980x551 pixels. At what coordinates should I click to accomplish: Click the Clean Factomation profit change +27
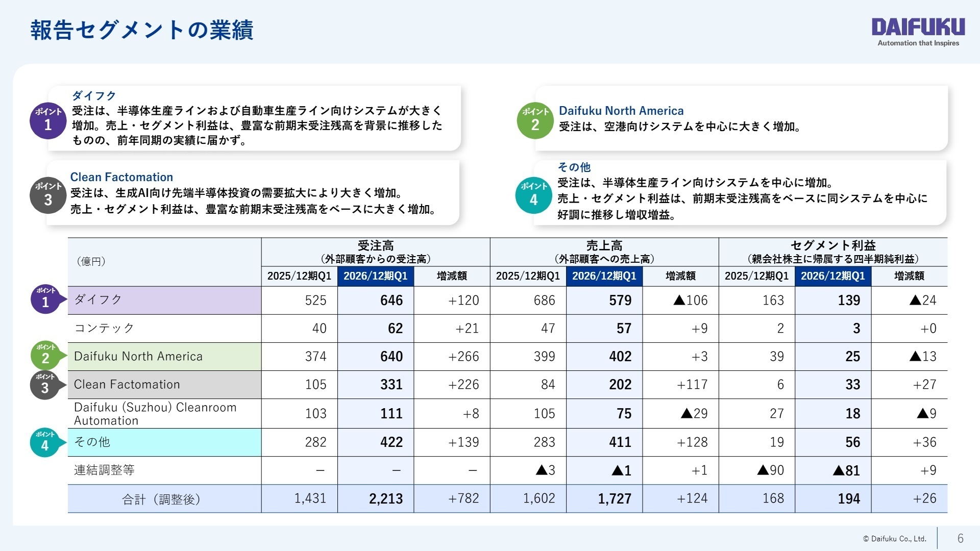coord(924,384)
